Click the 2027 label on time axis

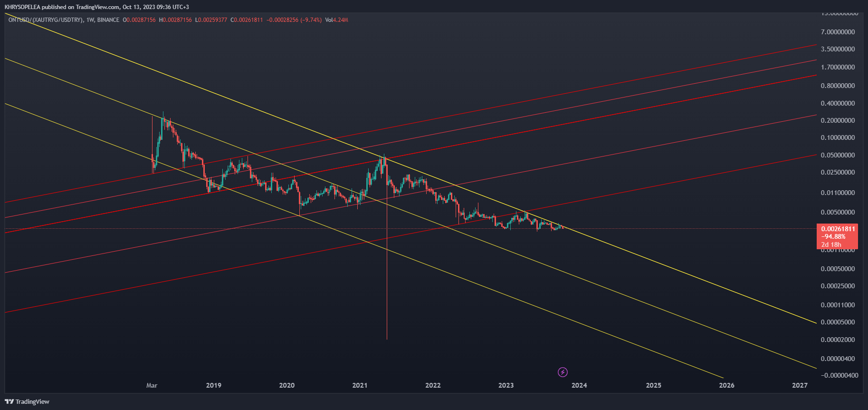800,385
